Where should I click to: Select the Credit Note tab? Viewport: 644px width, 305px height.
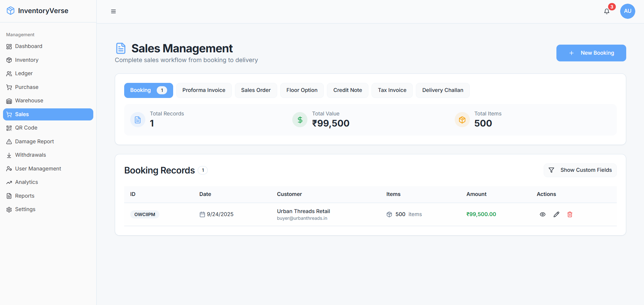(347, 90)
